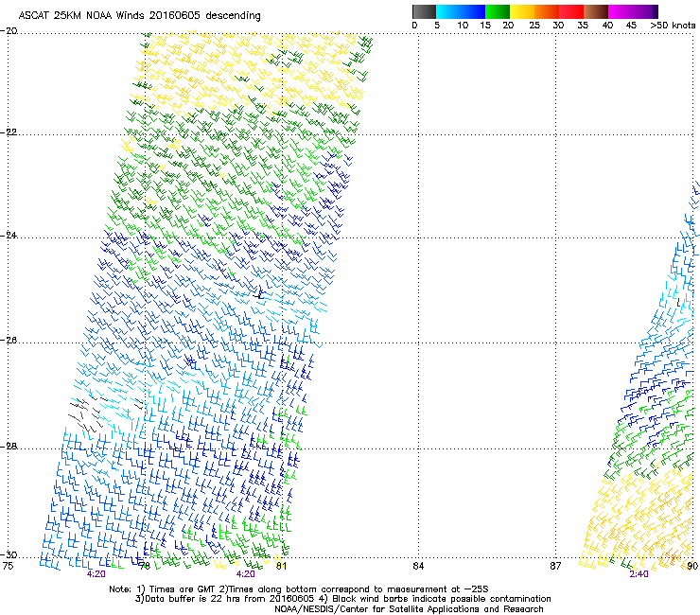The image size is (700, 615).
Task: Click the legend label "35"
Action: click(x=583, y=26)
